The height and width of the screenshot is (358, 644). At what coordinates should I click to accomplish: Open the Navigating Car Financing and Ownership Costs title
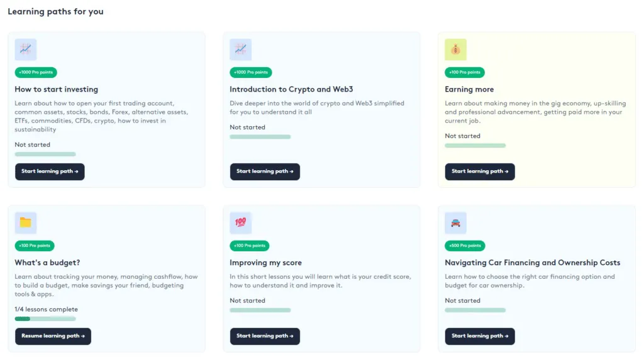click(532, 263)
